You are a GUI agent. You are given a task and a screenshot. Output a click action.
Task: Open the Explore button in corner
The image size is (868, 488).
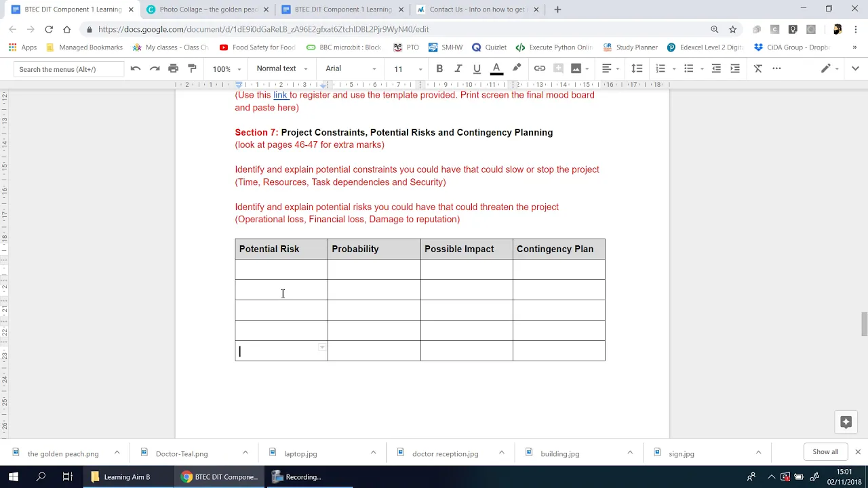tap(846, 422)
